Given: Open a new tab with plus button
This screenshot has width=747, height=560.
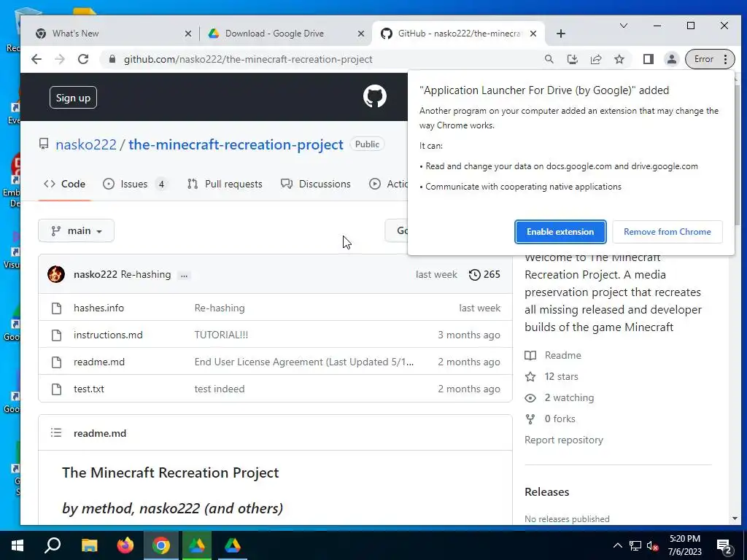Looking at the screenshot, I should pyautogui.click(x=561, y=34).
